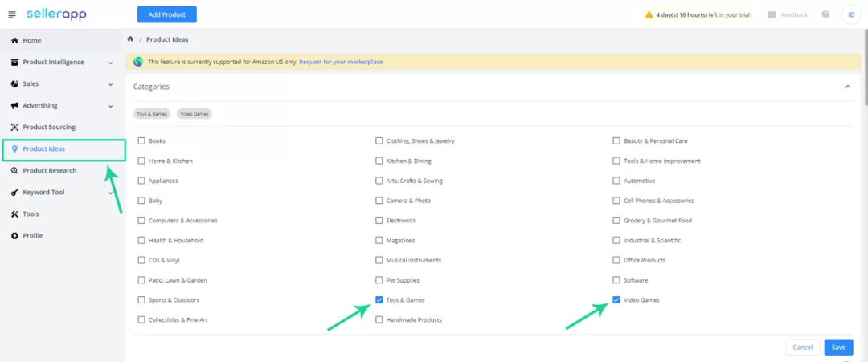Open the Product Ideas menu item
The height and width of the screenshot is (362, 868).
click(x=44, y=149)
